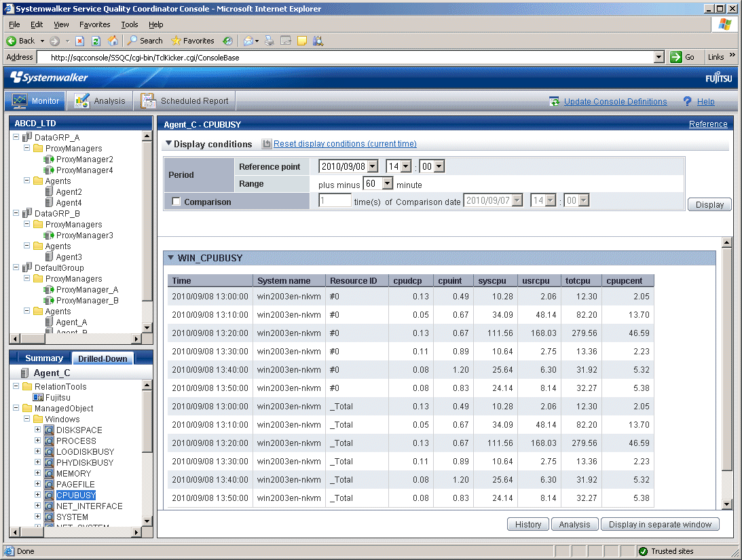The width and height of the screenshot is (742, 560).
Task: Collapse the DefaultGroup tree node
Action: coord(16,267)
